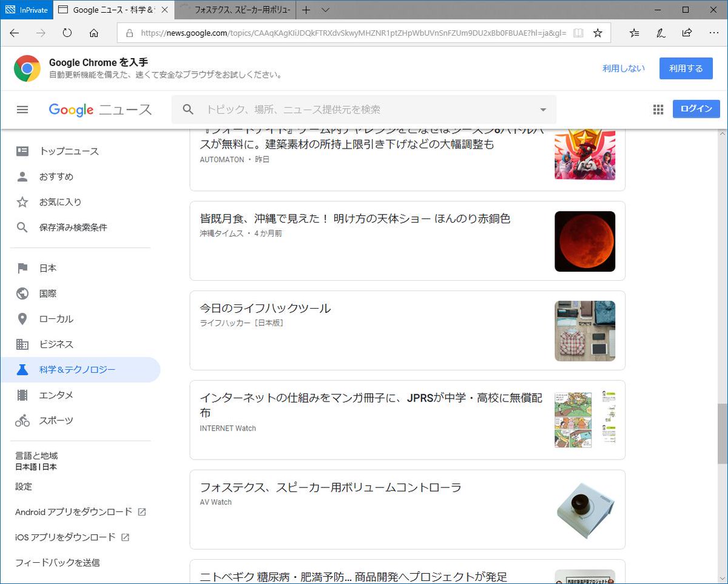Click the search magnifier icon

point(188,109)
